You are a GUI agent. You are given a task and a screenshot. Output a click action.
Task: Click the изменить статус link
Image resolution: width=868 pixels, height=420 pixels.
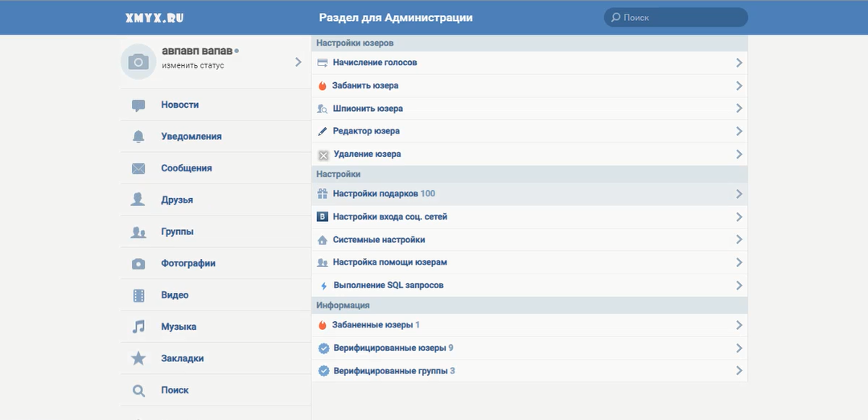click(192, 66)
